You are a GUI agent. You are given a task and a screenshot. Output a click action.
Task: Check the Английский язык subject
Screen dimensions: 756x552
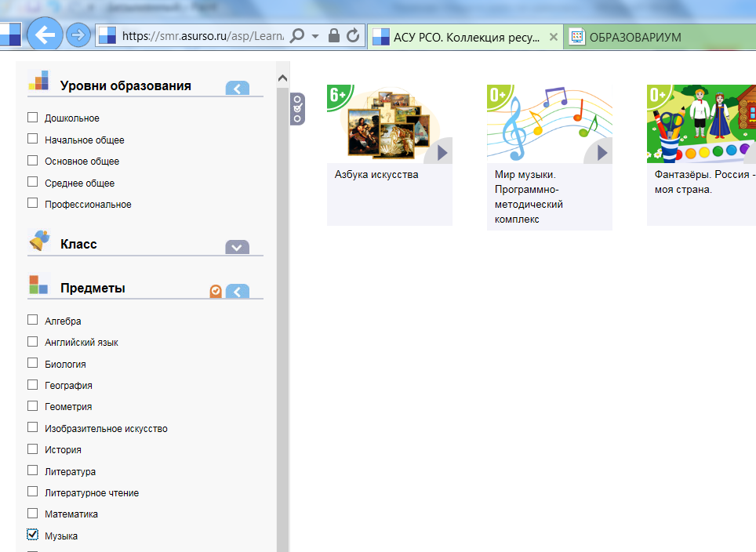(32, 341)
